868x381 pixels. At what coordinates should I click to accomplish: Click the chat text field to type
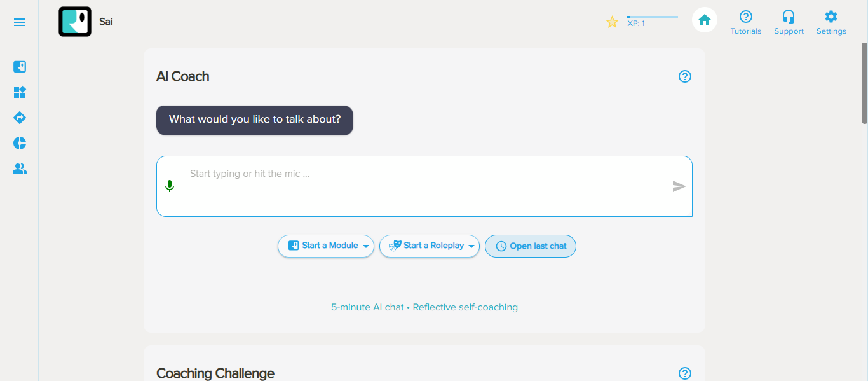(x=419, y=186)
